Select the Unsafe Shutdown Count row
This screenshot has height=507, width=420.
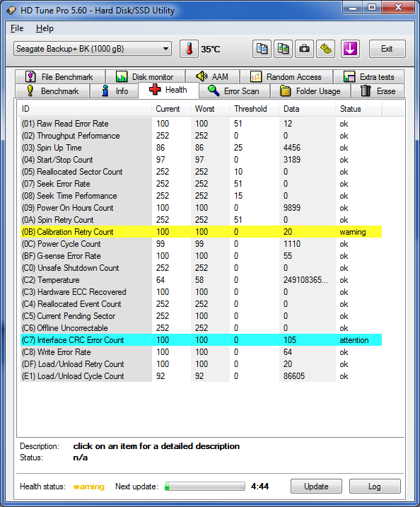pyautogui.click(x=201, y=268)
